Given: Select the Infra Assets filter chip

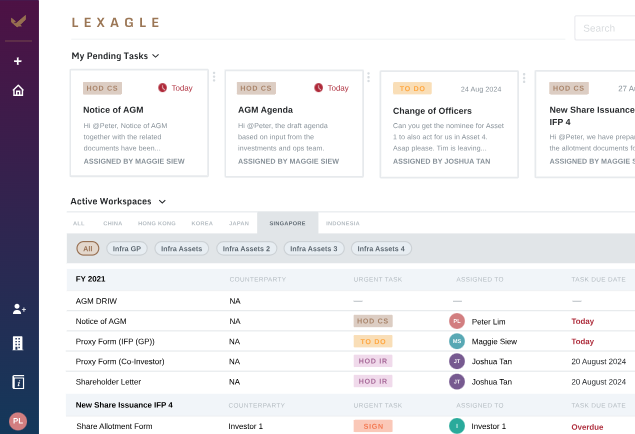Looking at the screenshot, I should click(181, 249).
